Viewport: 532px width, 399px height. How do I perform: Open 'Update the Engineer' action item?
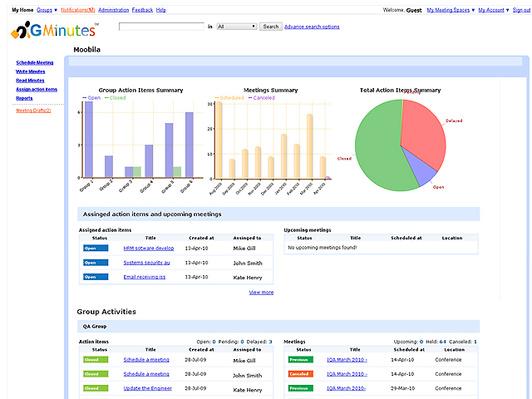(x=148, y=388)
